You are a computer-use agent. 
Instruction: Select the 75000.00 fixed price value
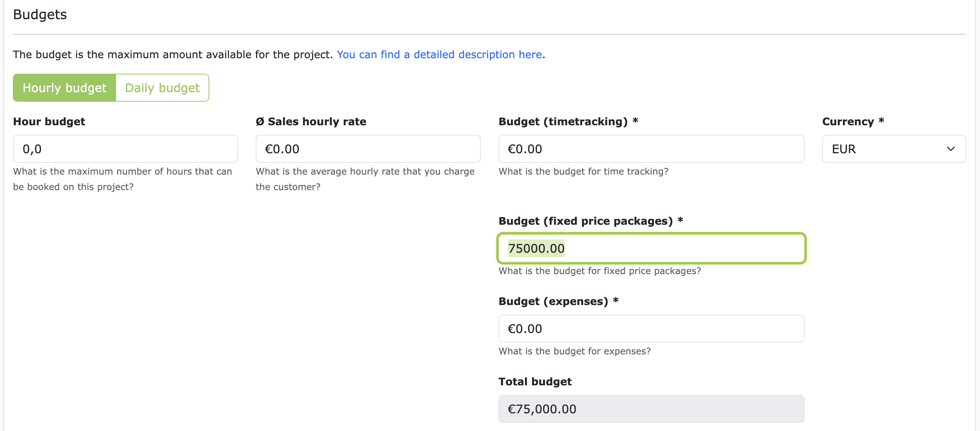click(536, 248)
